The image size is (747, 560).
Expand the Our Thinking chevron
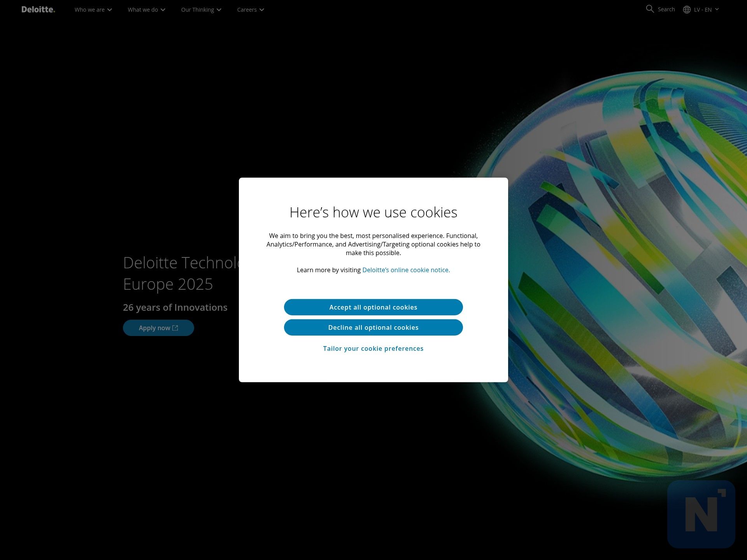(219, 10)
